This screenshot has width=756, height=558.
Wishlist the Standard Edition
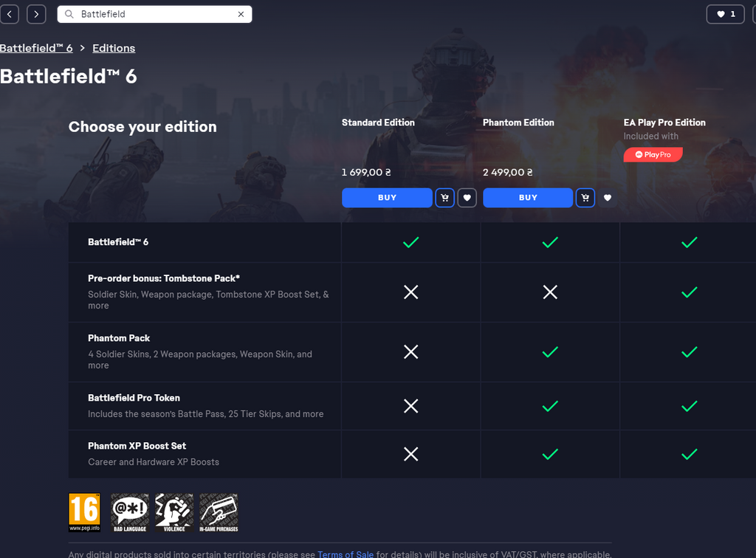coord(467,198)
